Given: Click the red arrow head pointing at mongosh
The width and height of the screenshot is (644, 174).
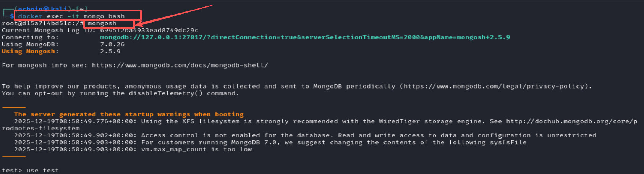Looking at the screenshot, I should pyautogui.click(x=139, y=25).
